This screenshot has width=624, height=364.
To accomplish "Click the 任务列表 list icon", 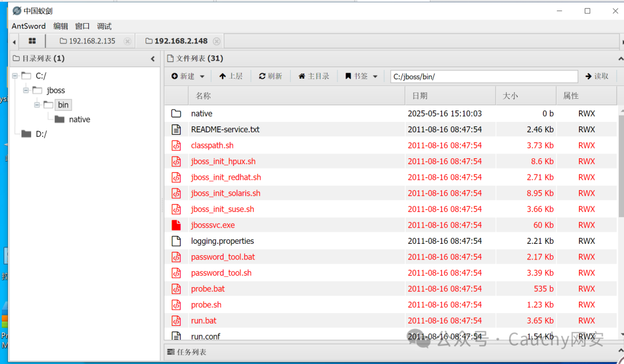I will (170, 352).
